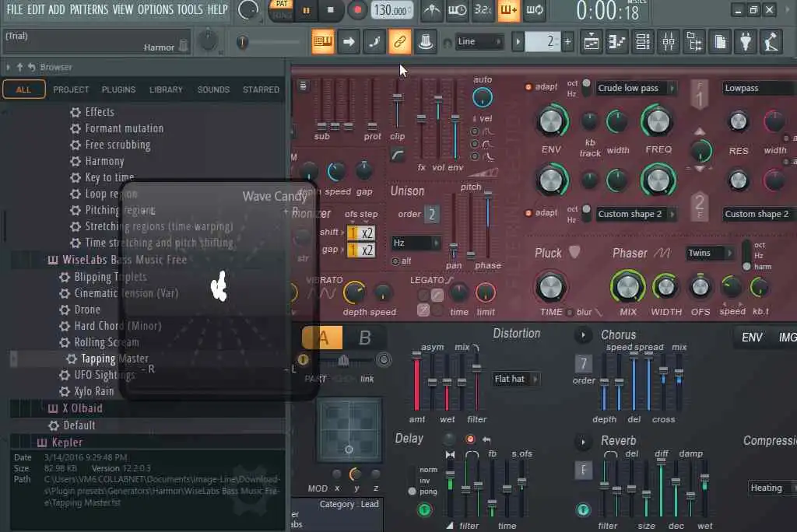The height and width of the screenshot is (532, 797).
Task: Open the FILE menu
Action: click(x=15, y=9)
